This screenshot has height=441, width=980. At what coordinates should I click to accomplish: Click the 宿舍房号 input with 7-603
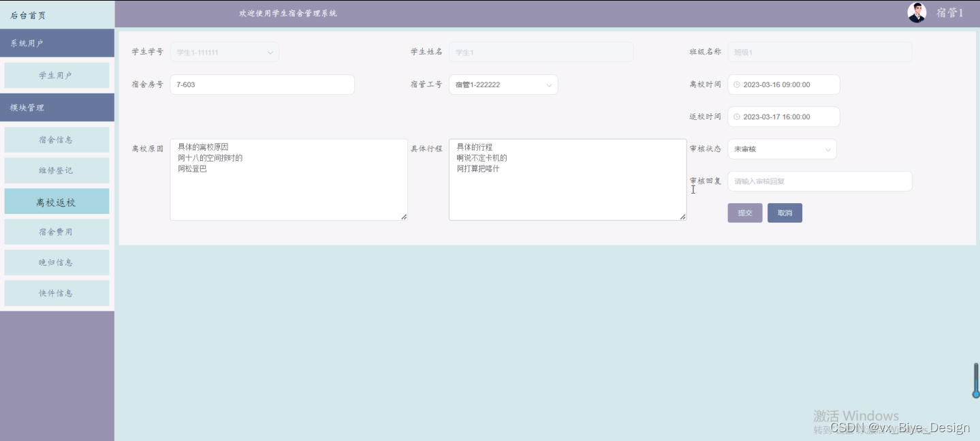tap(262, 85)
